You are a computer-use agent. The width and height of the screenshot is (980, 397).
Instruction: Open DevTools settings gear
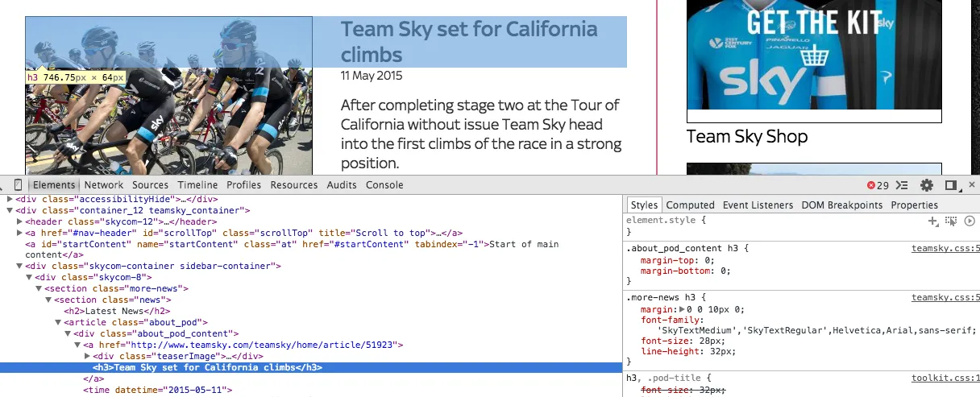(x=927, y=185)
